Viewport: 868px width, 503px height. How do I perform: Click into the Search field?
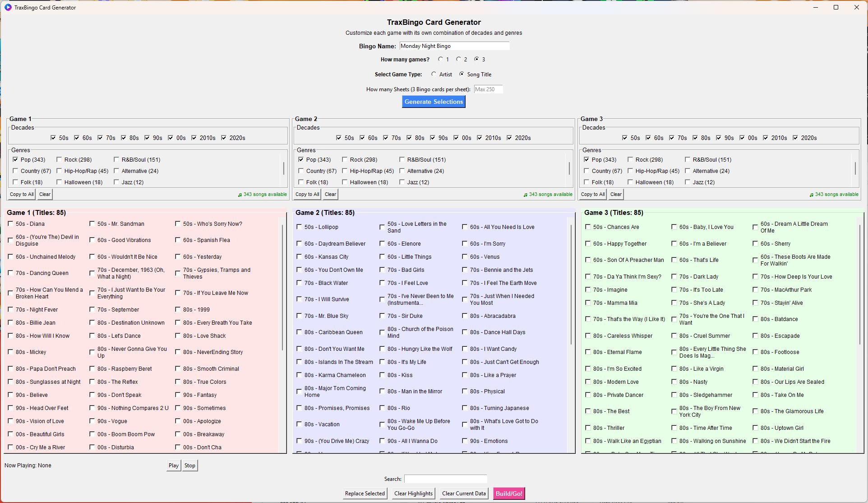[445, 479]
